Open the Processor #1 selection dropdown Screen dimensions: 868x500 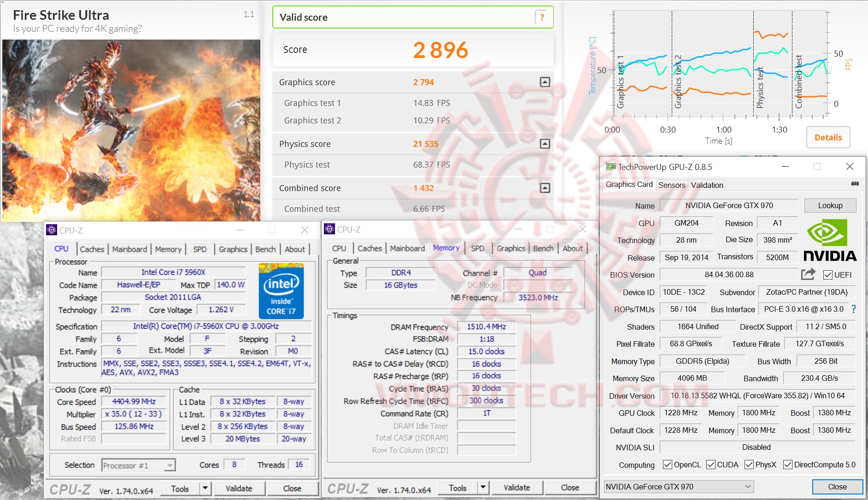point(139,465)
